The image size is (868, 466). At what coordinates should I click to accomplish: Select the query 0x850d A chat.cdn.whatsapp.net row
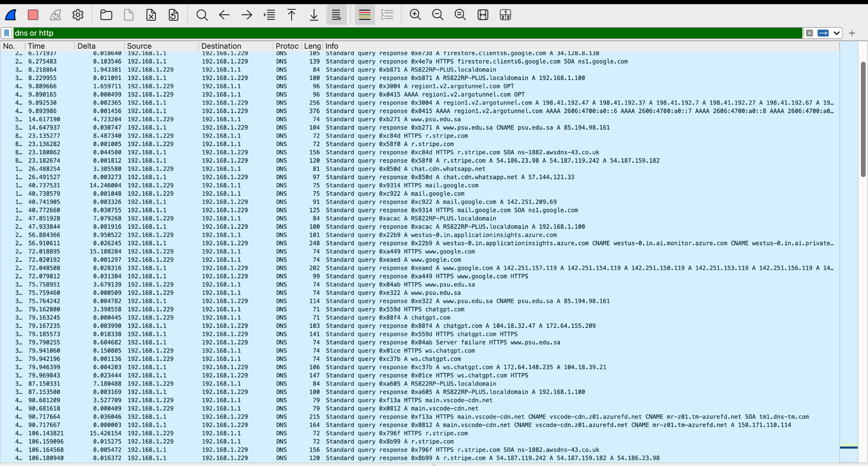pyautogui.click(x=420, y=169)
